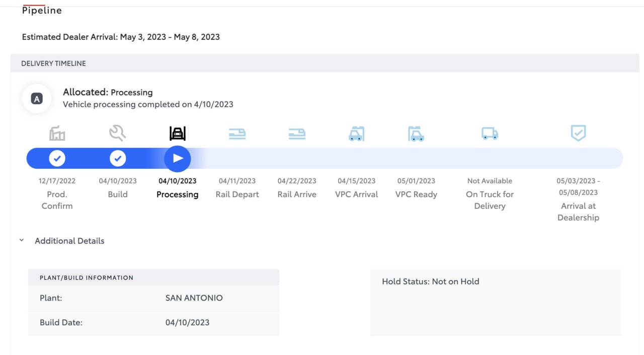Open the Pipeline tab

coord(42,11)
